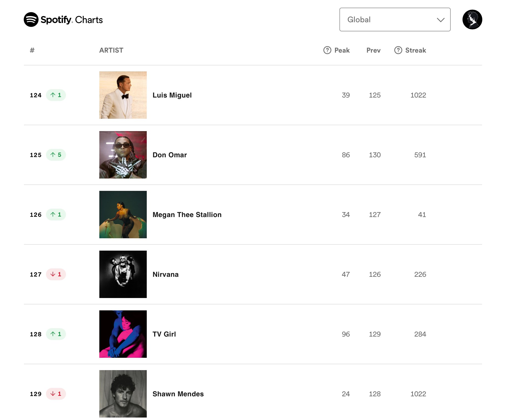Select the Prev column header
The width and height of the screenshot is (506, 420).
tap(373, 50)
